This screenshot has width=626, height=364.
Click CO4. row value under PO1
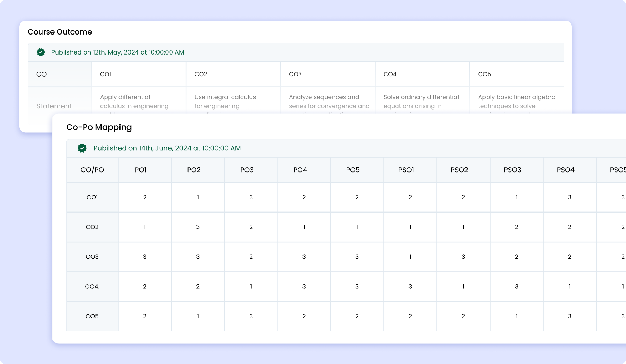(145, 287)
